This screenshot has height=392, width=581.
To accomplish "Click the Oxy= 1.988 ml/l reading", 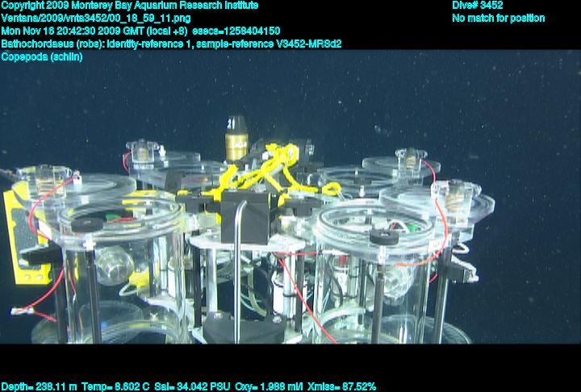I will click(x=269, y=386).
